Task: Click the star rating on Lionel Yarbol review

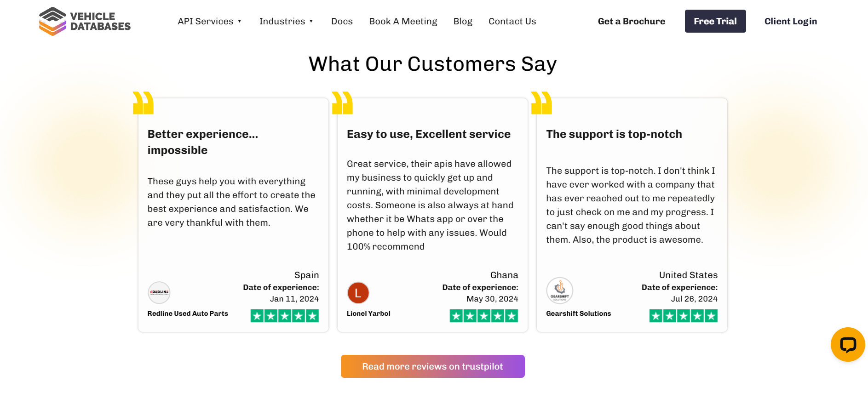Action: 484,316
